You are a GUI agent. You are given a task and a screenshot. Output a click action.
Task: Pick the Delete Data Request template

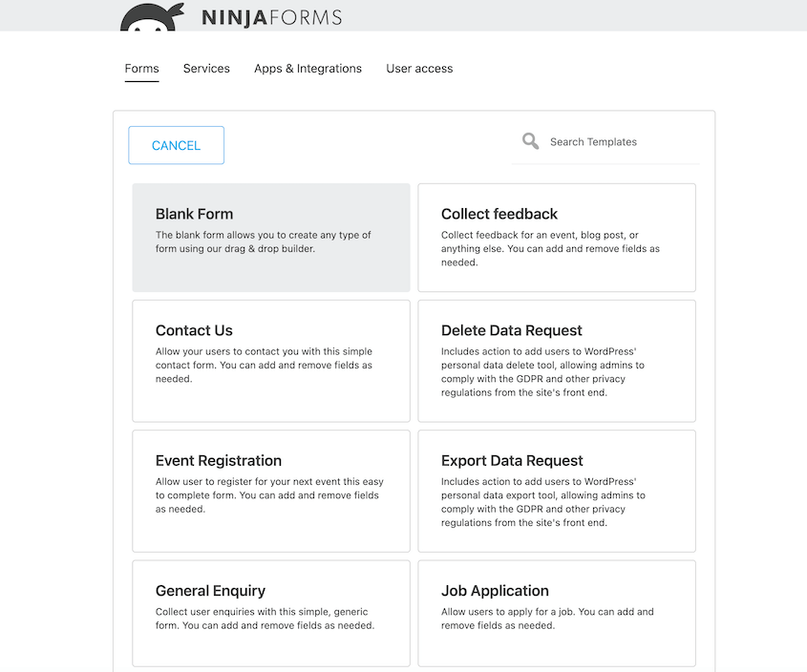(557, 361)
